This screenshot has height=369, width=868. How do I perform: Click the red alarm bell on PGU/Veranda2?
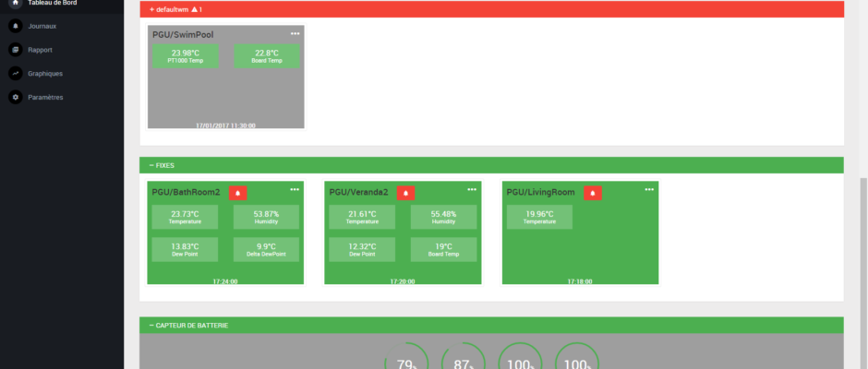coord(405,193)
